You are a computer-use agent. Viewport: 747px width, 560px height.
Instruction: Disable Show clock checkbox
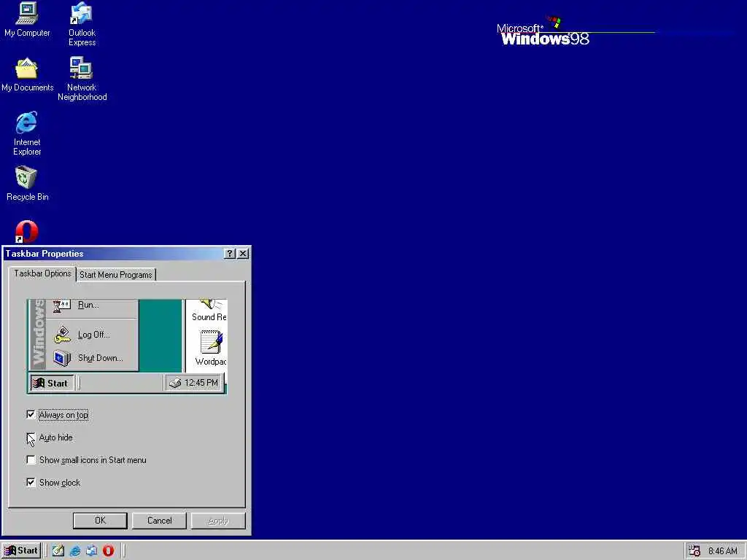[31, 483]
